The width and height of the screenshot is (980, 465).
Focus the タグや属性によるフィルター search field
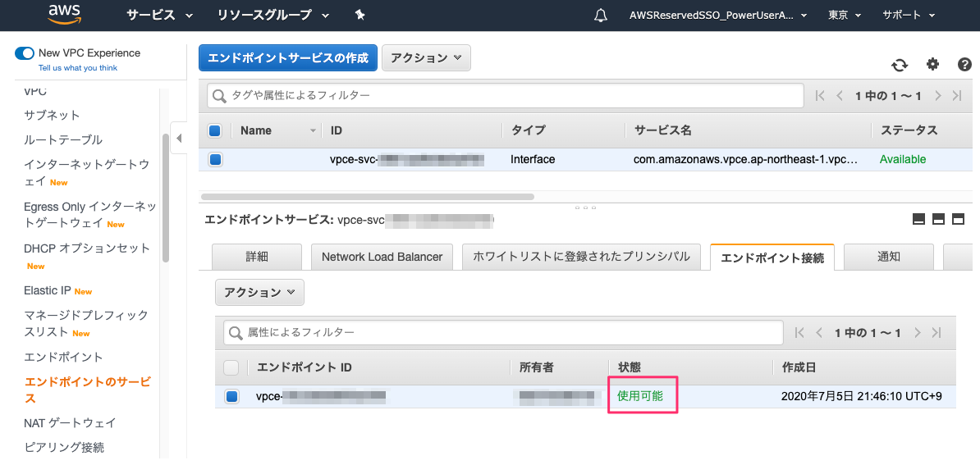click(x=505, y=95)
